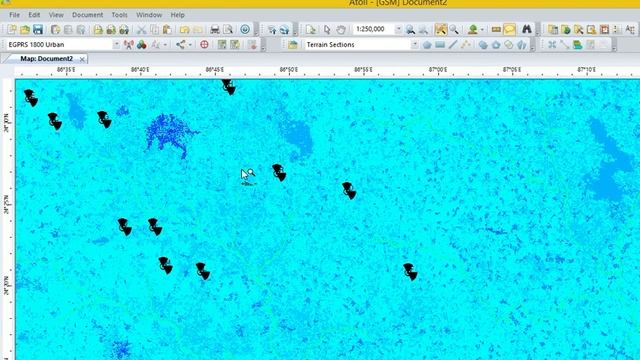Select the draw polygon shape tool
The height and width of the screenshot is (360, 640).
(x=427, y=44)
